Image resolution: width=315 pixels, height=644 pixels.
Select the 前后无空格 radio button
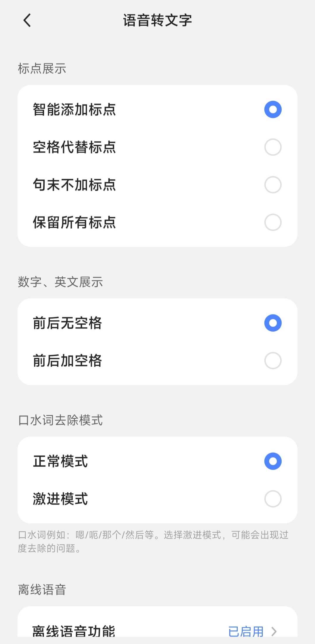pyautogui.click(x=273, y=323)
